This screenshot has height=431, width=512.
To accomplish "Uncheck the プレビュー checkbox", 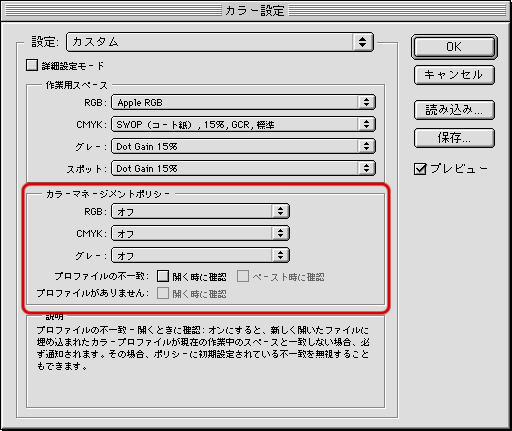I will 420,169.
